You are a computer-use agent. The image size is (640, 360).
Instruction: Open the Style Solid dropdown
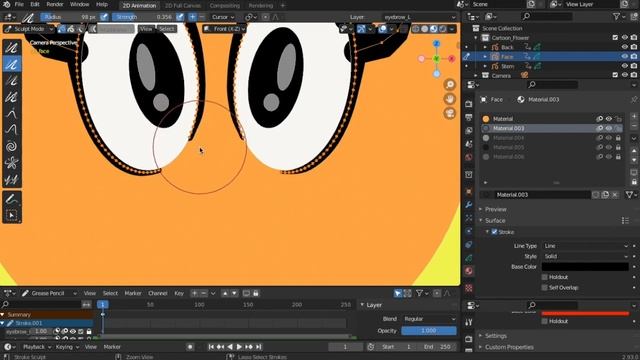tap(585, 256)
